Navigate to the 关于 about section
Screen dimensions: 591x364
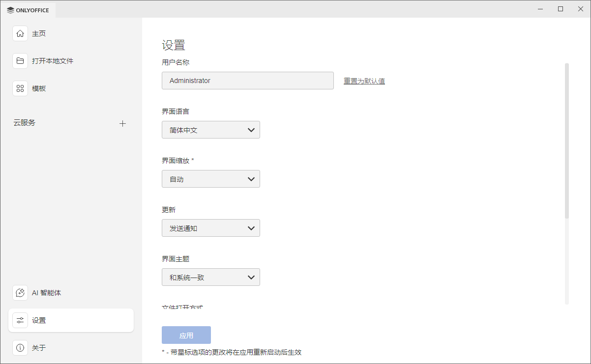click(x=38, y=347)
